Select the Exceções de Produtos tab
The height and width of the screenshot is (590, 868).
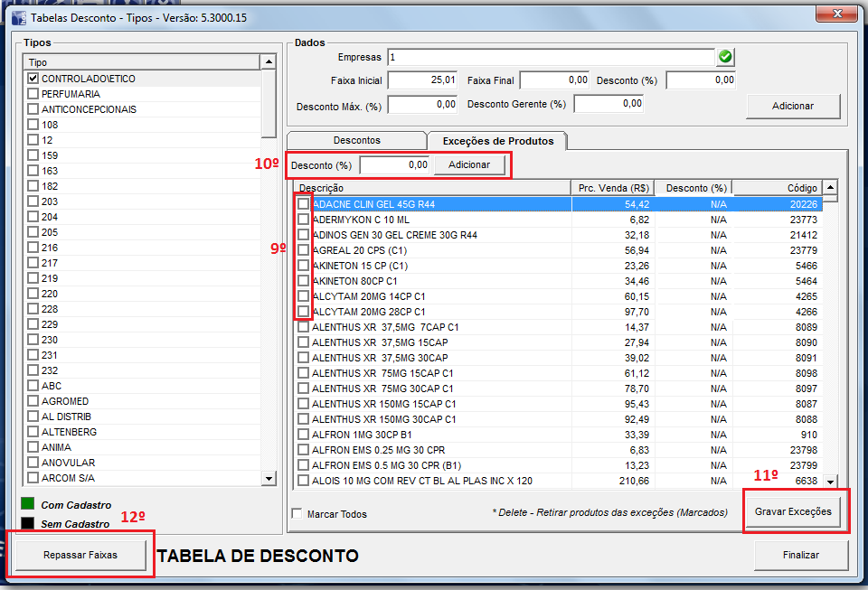[497, 141]
